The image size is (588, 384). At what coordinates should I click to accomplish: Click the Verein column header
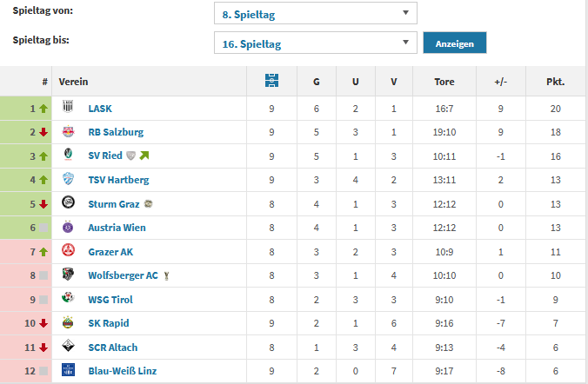pos(74,83)
